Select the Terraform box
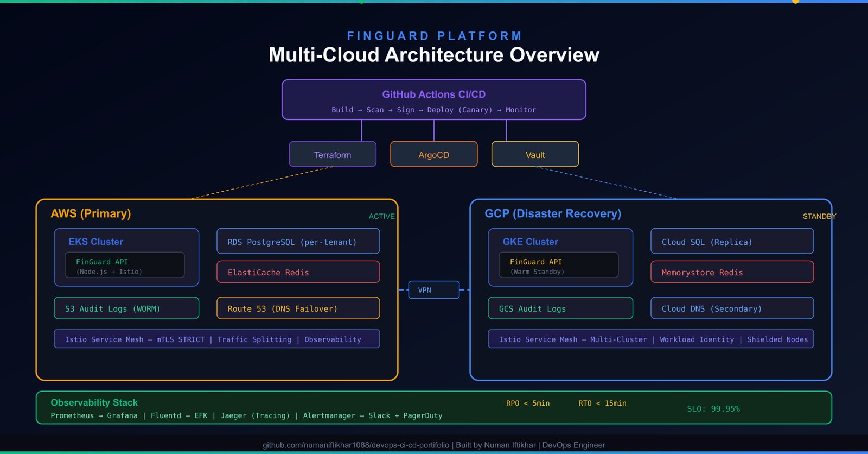 (333, 154)
